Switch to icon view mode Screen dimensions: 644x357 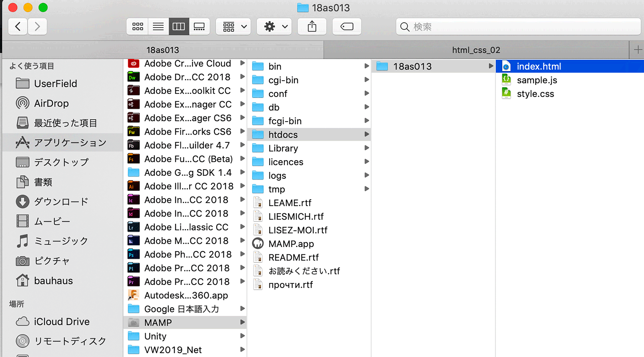(x=137, y=27)
